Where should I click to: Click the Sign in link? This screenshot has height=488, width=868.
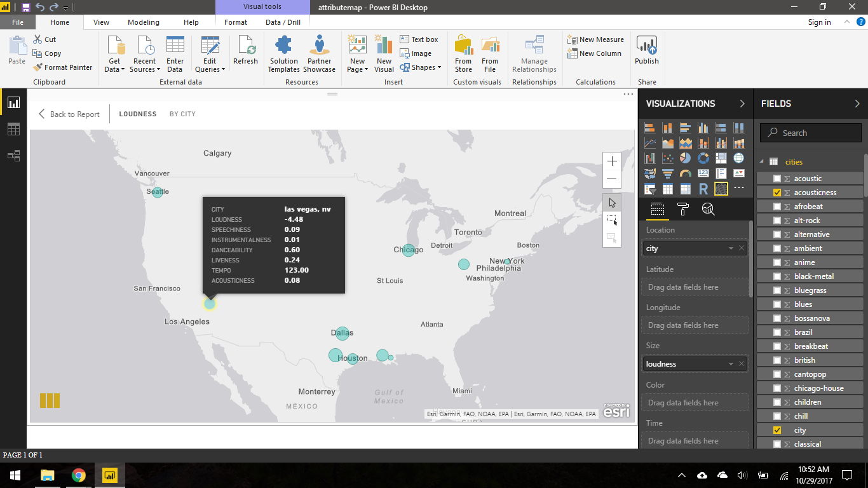[x=819, y=22]
